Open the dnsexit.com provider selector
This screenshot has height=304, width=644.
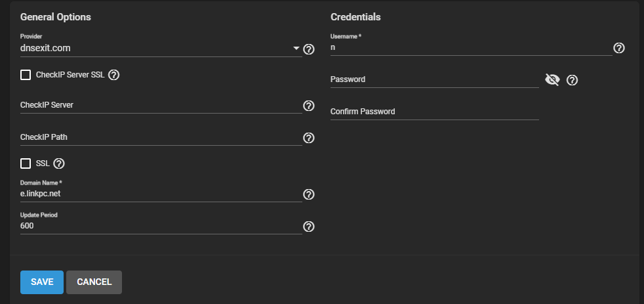[x=161, y=49]
